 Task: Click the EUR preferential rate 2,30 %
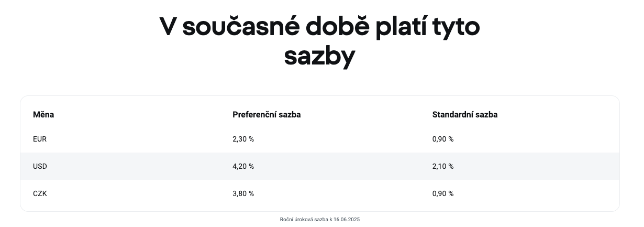pyautogui.click(x=243, y=139)
